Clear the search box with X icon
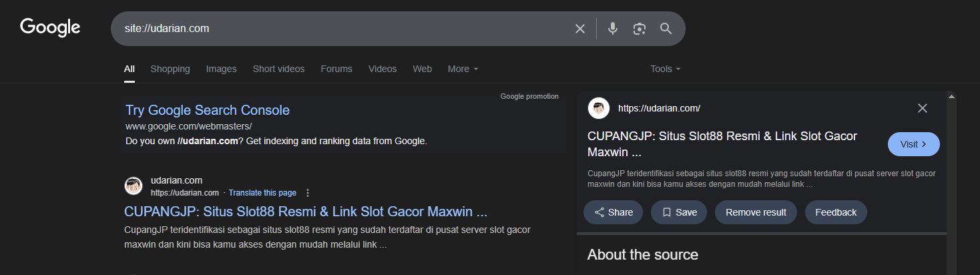The width and height of the screenshot is (980, 275). [580, 29]
